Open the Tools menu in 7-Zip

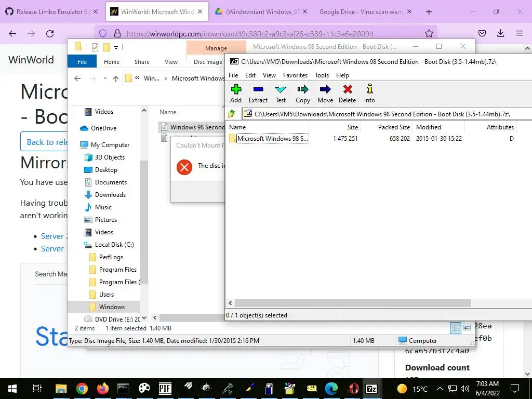(322, 75)
